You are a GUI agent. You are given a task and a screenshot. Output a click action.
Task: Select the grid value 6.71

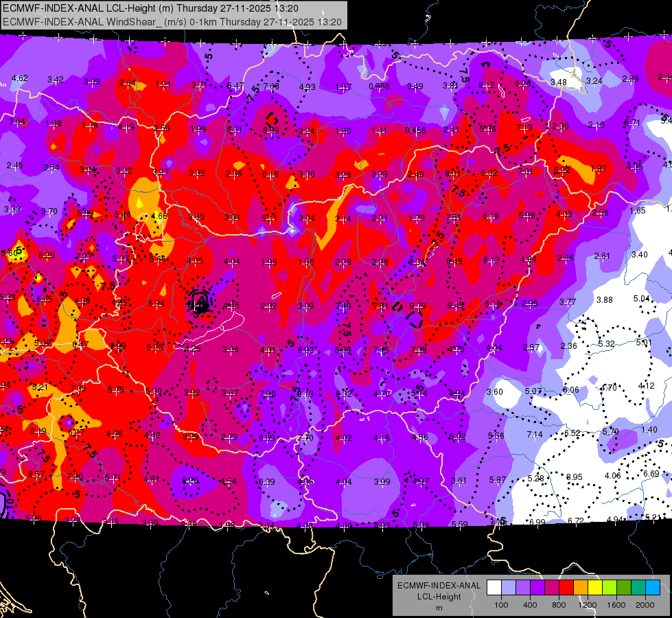tap(632, 123)
